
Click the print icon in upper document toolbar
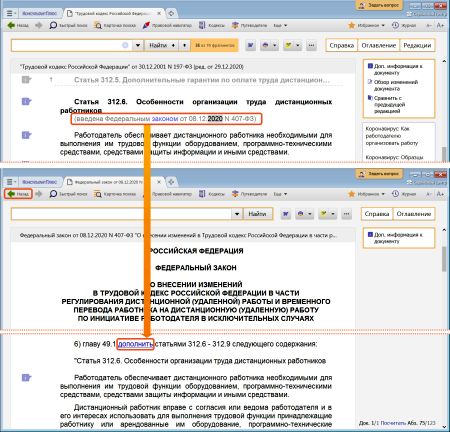266,45
